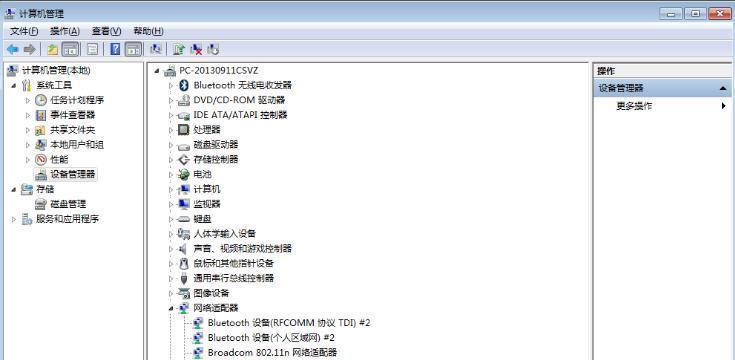
Task: Select 通用串行总线控制器 category
Action: pos(233,278)
